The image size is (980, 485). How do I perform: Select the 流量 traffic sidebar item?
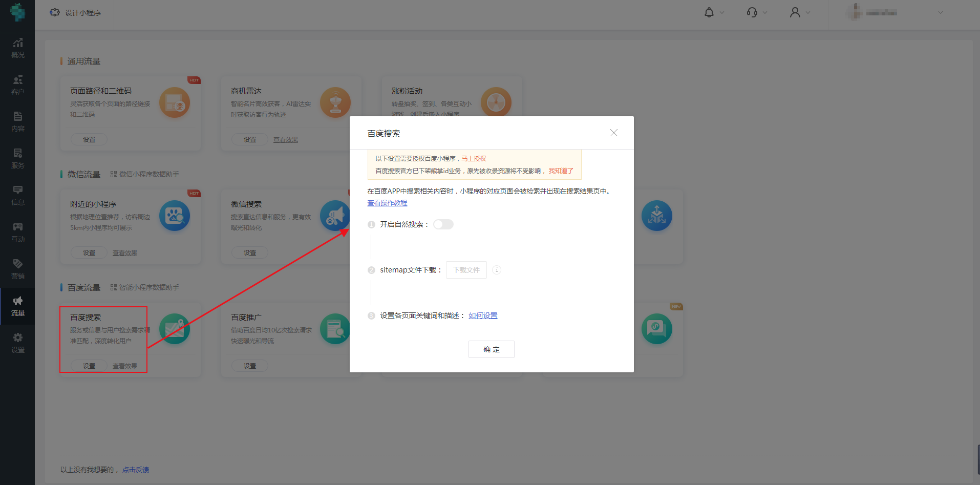tap(17, 306)
